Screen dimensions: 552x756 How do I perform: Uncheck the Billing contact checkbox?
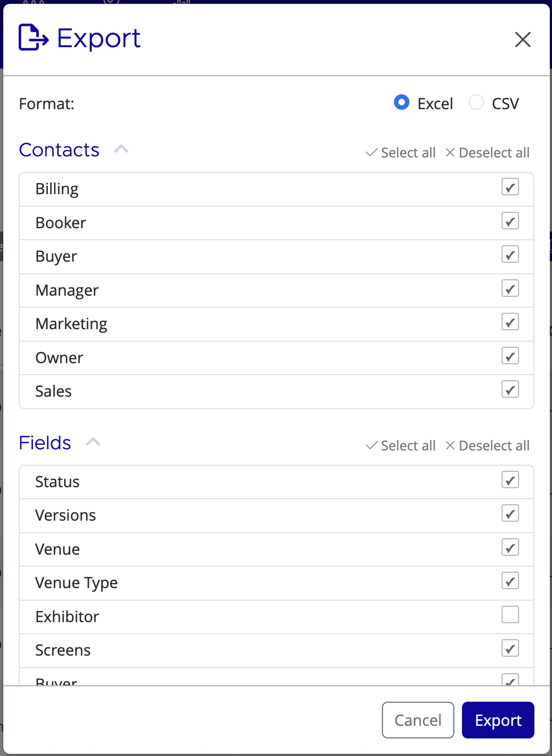pos(510,187)
